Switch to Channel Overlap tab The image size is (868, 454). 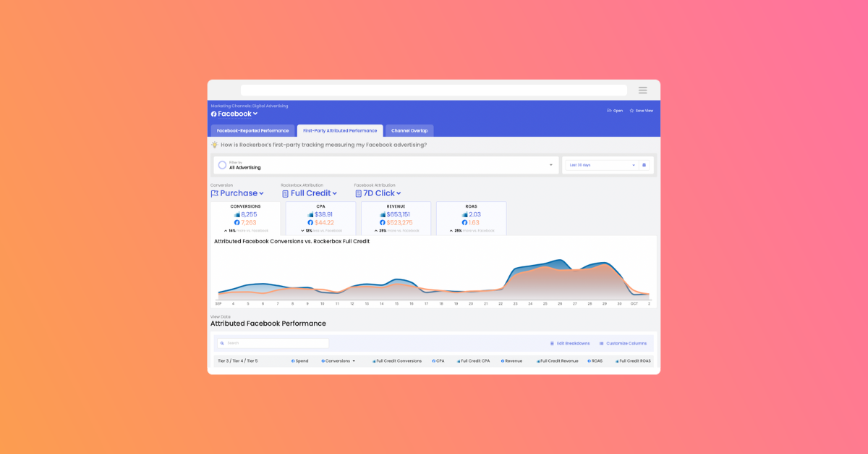click(409, 131)
